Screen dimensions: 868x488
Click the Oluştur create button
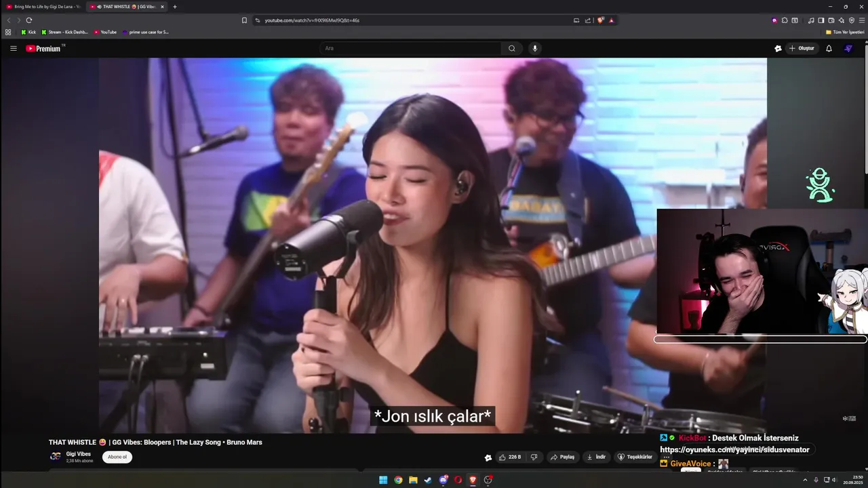801,48
